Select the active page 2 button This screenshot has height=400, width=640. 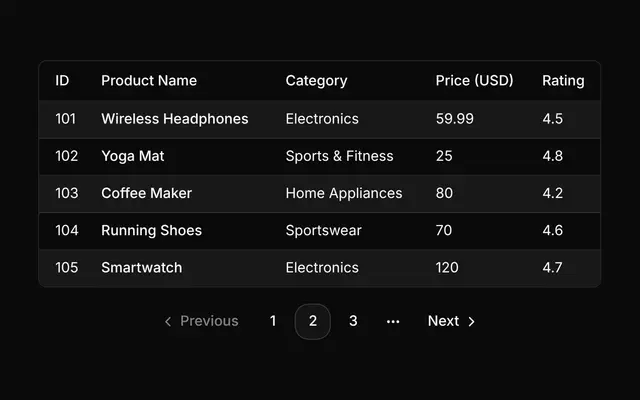(313, 322)
